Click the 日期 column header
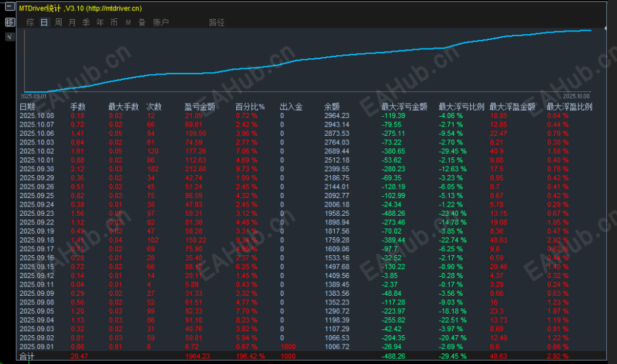The height and width of the screenshot is (364, 617). 27,106
